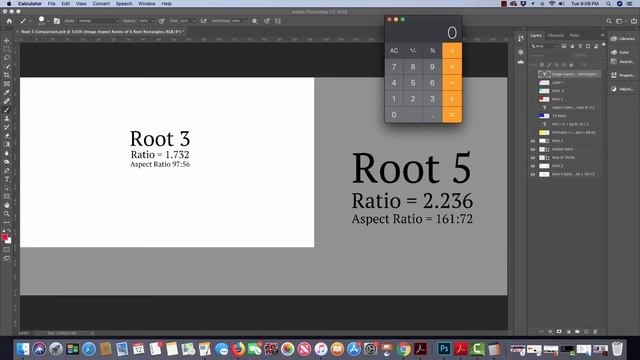Open the layer filter Kind dropdown

544,46
